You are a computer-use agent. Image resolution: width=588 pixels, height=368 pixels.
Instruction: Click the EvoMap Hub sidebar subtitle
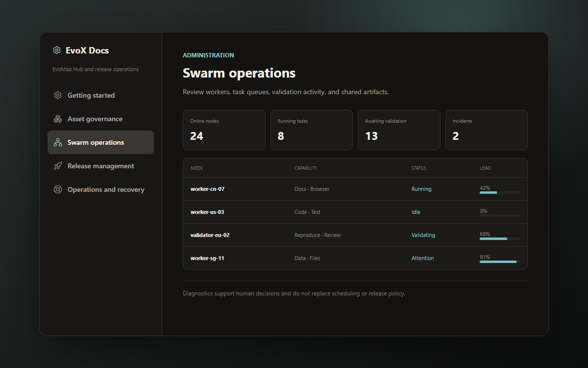(x=96, y=69)
